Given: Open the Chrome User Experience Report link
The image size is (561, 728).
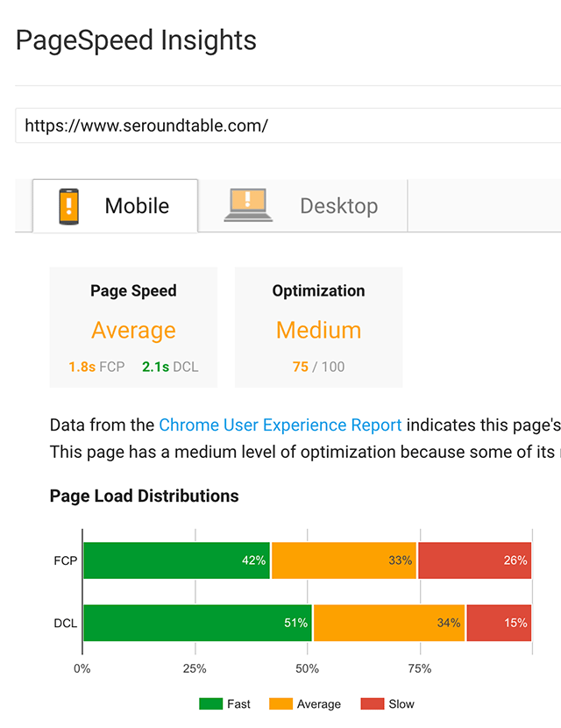Looking at the screenshot, I should [x=280, y=425].
